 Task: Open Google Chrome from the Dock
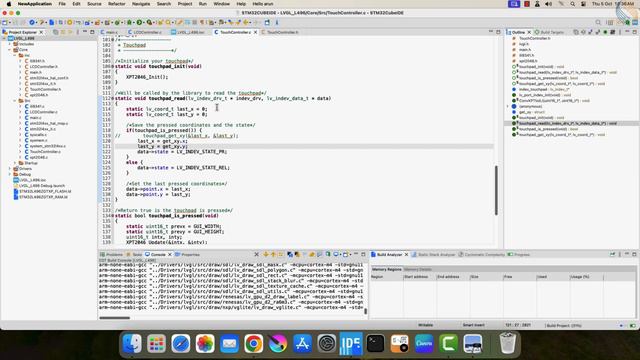[x=253, y=343]
